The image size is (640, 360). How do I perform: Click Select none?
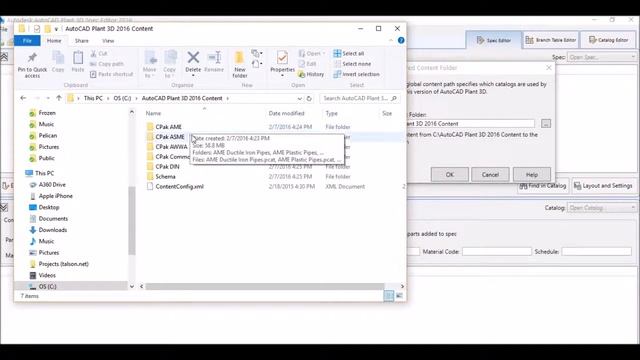(352, 64)
